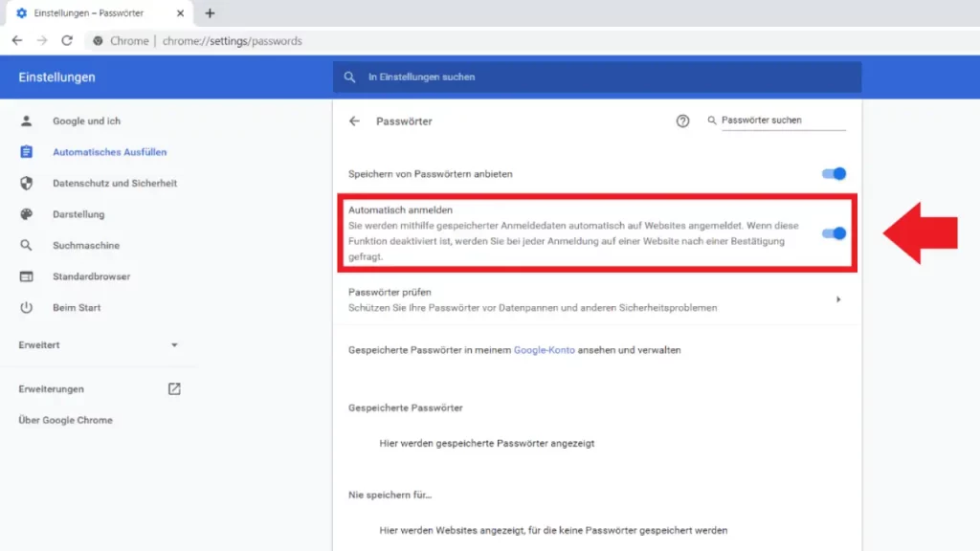This screenshot has width=980, height=551.
Task: Click the Erweiterungen external link icon
Action: click(174, 389)
